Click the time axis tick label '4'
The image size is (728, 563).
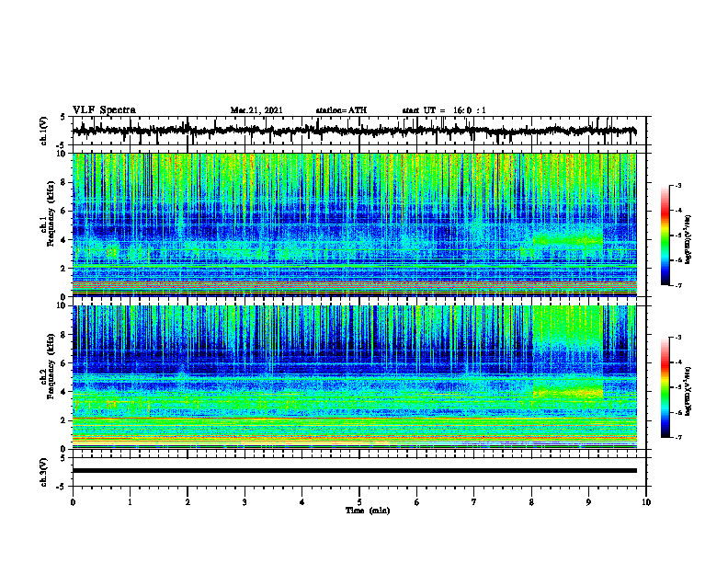pyautogui.click(x=302, y=502)
